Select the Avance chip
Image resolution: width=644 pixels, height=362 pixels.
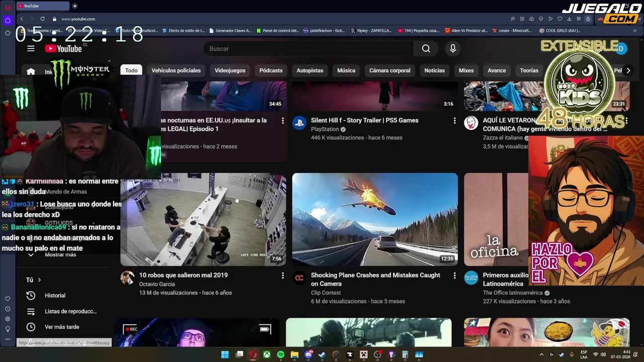coord(497,70)
